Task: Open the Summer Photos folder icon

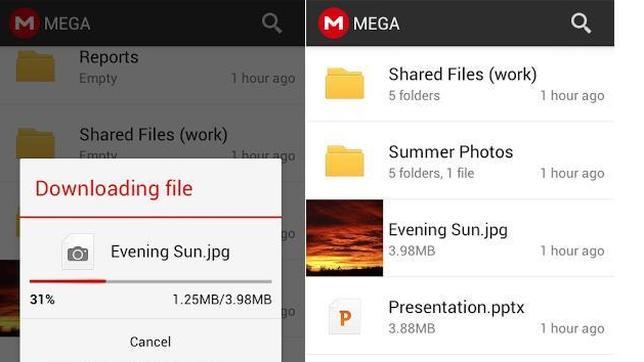Action: click(x=345, y=161)
